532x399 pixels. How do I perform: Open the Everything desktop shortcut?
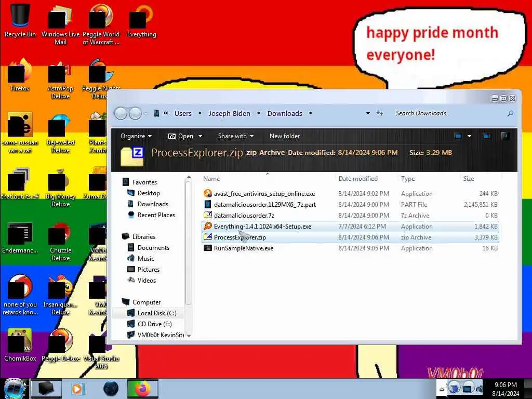(x=141, y=21)
